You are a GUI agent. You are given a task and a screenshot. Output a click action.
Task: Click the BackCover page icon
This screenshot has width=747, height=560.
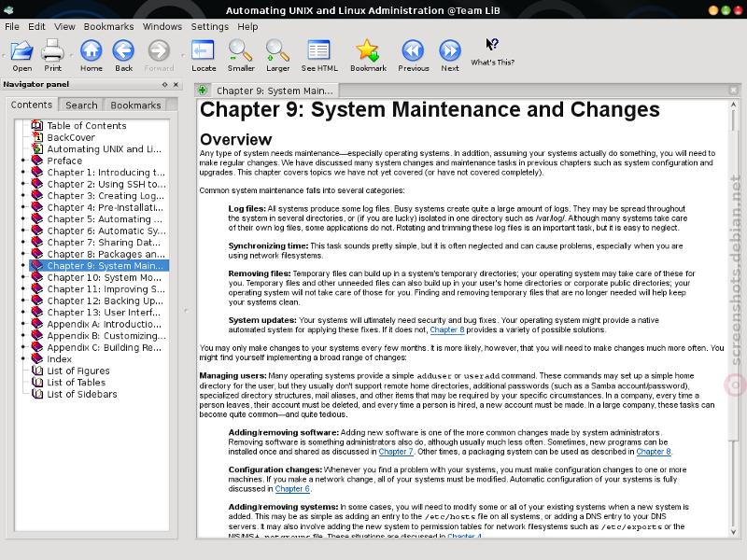pyautogui.click(x=37, y=137)
